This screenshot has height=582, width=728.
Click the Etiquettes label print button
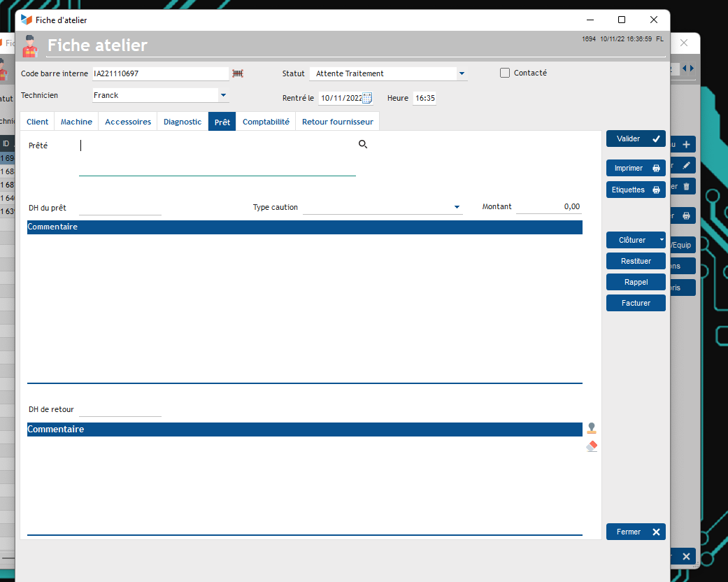tap(636, 190)
